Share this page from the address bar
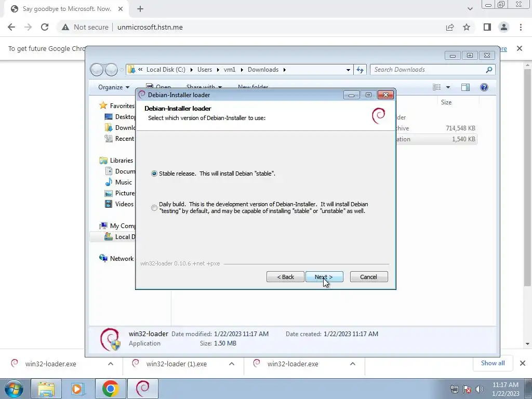This screenshot has width=532, height=399. coord(450,27)
